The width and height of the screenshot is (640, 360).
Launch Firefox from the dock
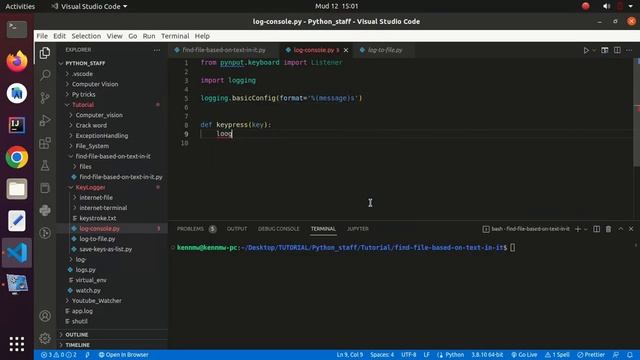click(x=17, y=61)
